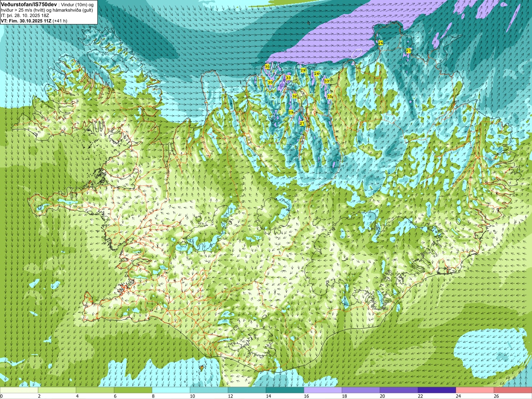
Task: Click the legend scale value 24
Action: (458, 396)
